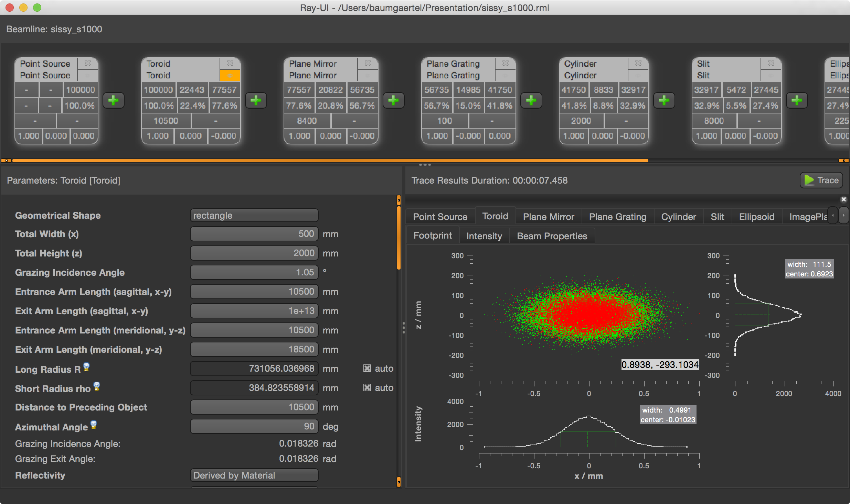Disable auto for Long Radius R
This screenshot has width=850, height=504.
tap(367, 368)
